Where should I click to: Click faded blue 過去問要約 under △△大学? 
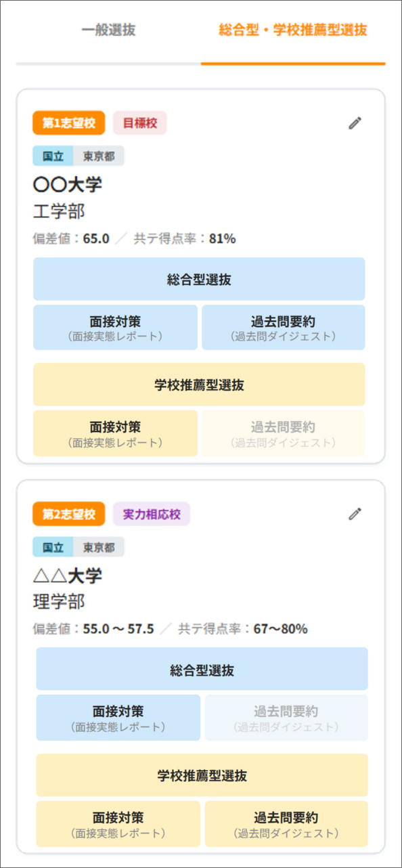point(286,718)
